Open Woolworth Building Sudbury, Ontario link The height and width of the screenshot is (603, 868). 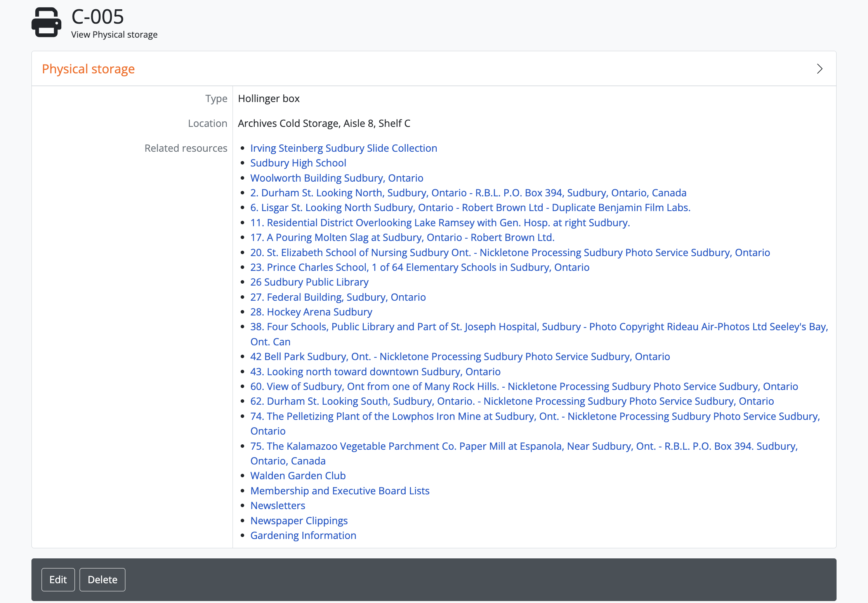click(336, 178)
